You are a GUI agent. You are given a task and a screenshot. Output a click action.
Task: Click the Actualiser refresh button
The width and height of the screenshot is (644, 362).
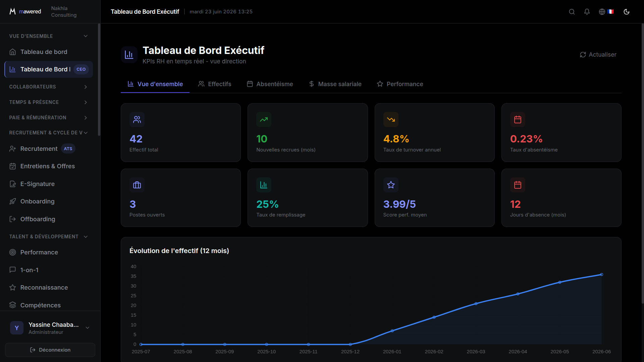point(598,55)
